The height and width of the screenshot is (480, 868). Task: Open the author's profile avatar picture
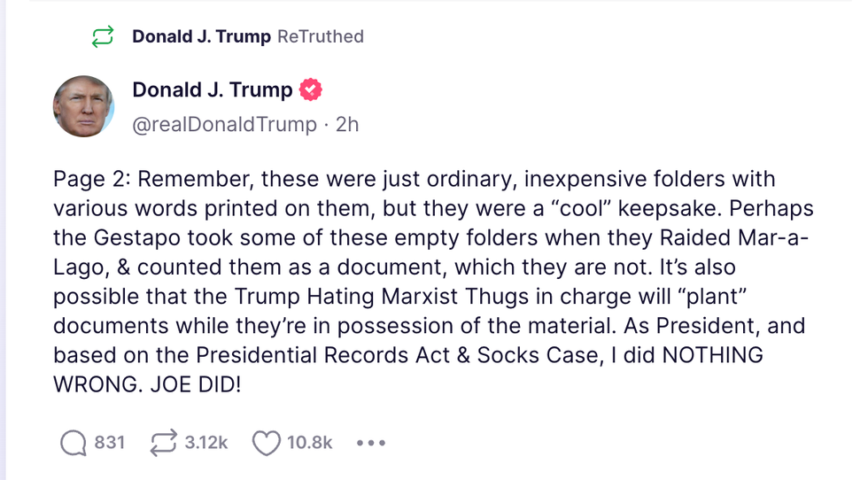84,106
